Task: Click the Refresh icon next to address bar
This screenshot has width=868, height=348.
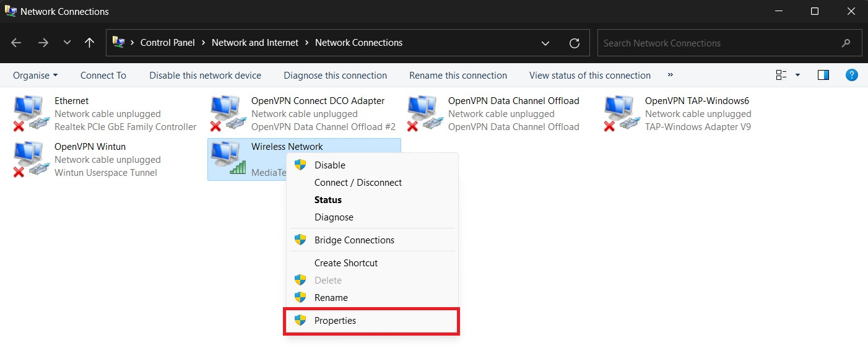Action: pos(575,43)
